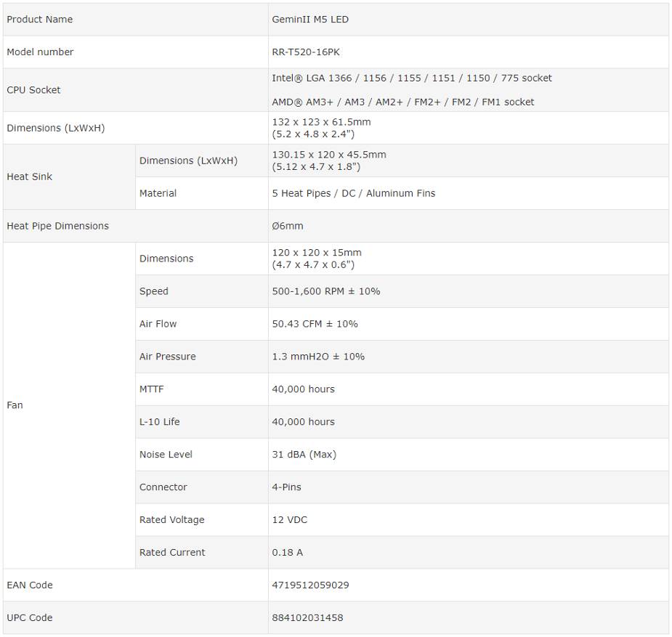The width and height of the screenshot is (672, 637).
Task: Click the product name value GeminII M5 LED
Action: tap(310, 20)
